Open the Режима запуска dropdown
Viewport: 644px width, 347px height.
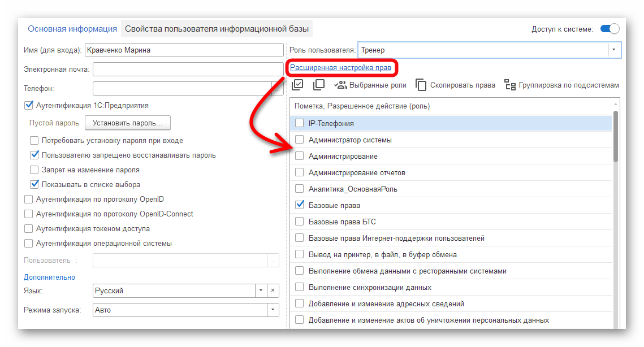[x=273, y=310]
